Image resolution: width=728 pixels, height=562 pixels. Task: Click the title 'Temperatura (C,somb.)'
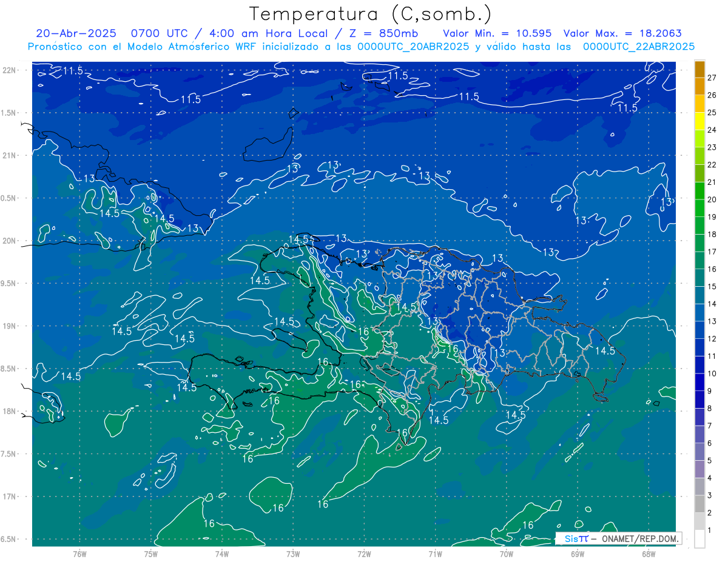pos(371,14)
